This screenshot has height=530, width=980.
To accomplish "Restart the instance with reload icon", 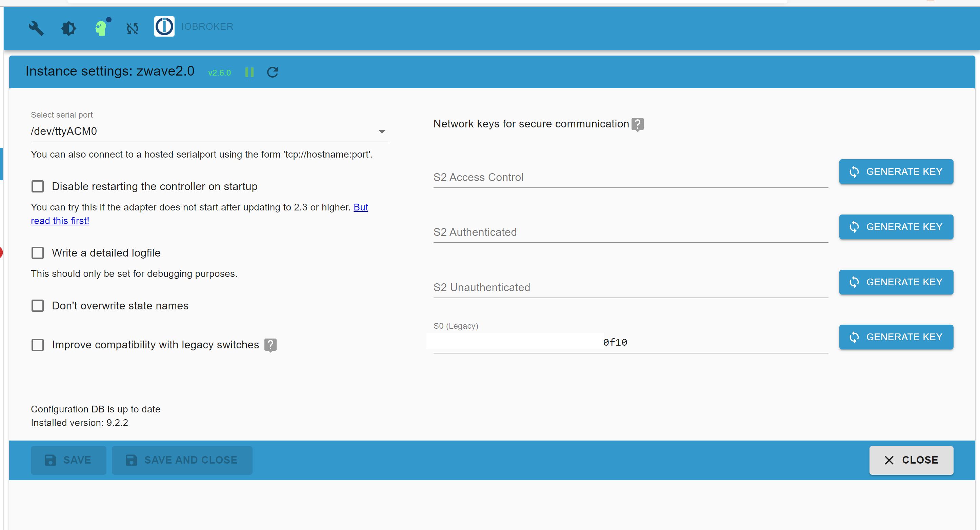I will pos(273,72).
